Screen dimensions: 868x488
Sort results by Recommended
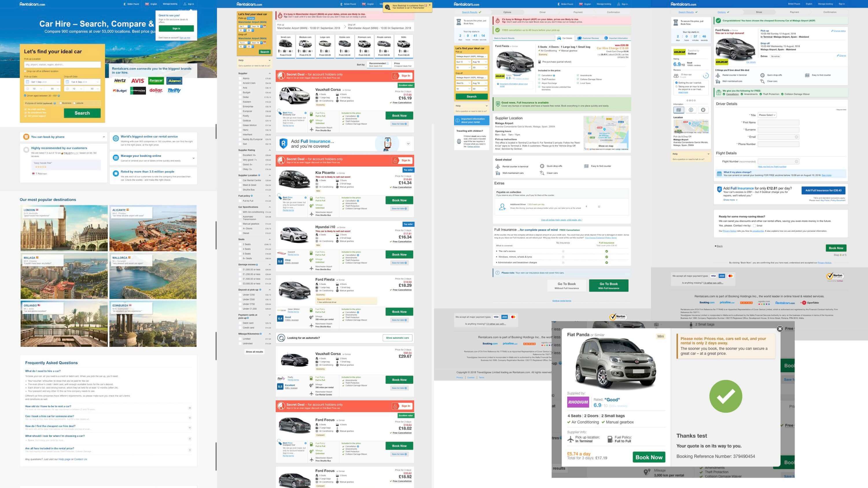pos(379,64)
